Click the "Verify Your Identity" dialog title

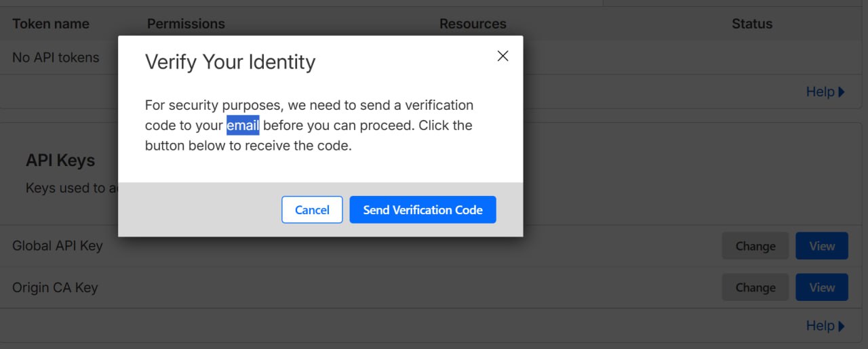[230, 62]
